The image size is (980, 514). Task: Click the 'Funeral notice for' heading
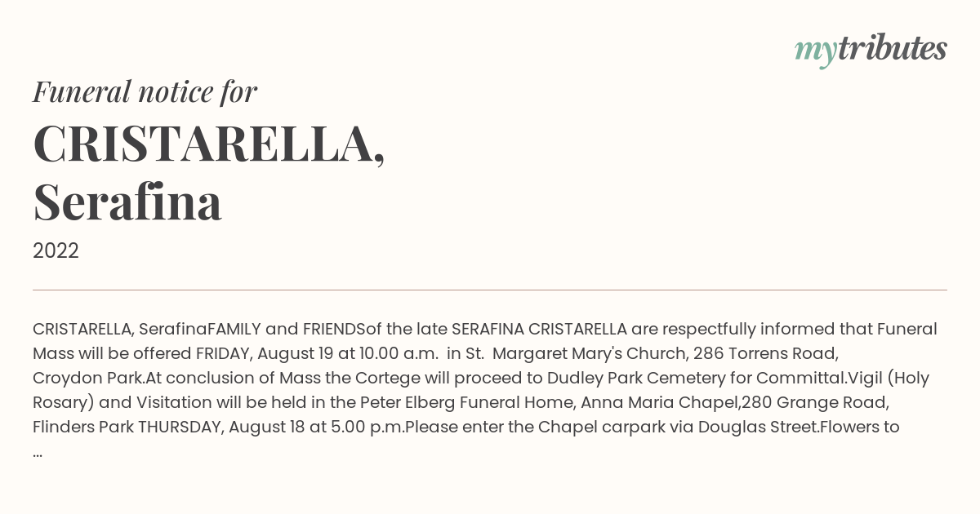(145, 91)
